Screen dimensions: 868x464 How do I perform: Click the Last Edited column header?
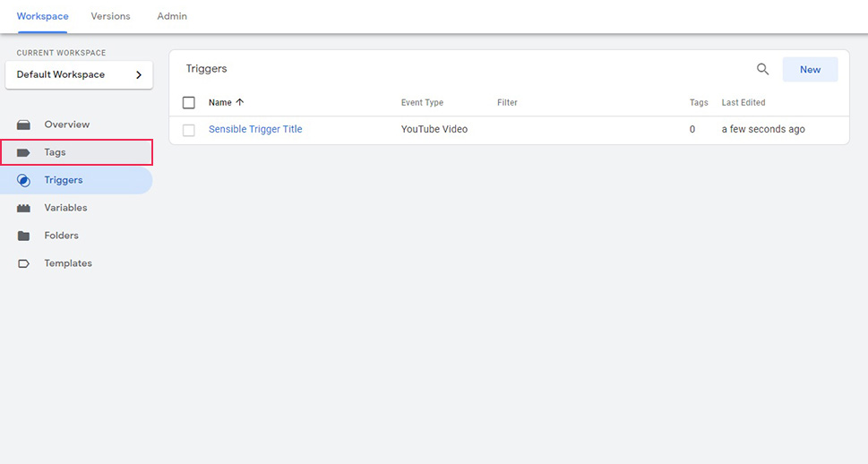(743, 102)
